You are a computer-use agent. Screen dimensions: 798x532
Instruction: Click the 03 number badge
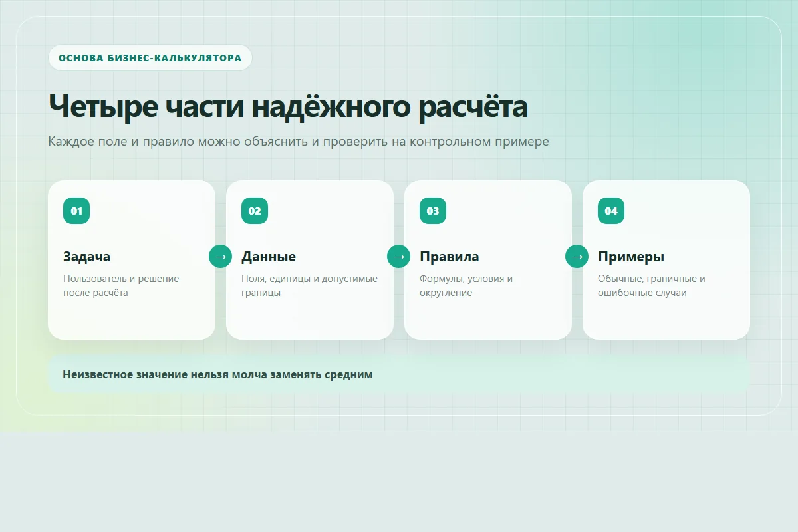[433, 211]
